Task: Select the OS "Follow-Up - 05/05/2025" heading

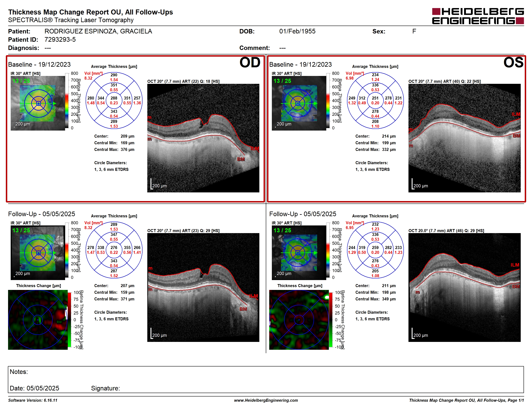Action: (302, 214)
